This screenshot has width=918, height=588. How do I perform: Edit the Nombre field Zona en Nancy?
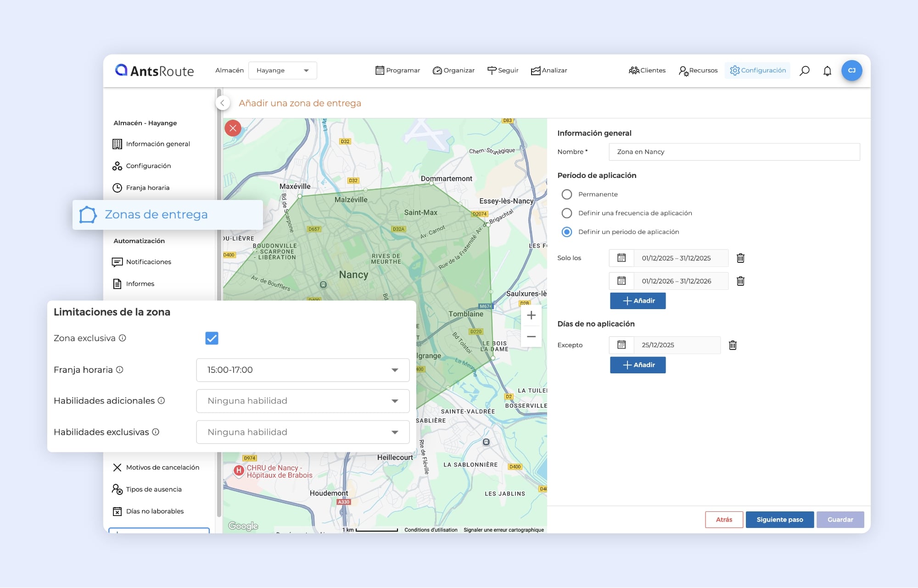734,152
